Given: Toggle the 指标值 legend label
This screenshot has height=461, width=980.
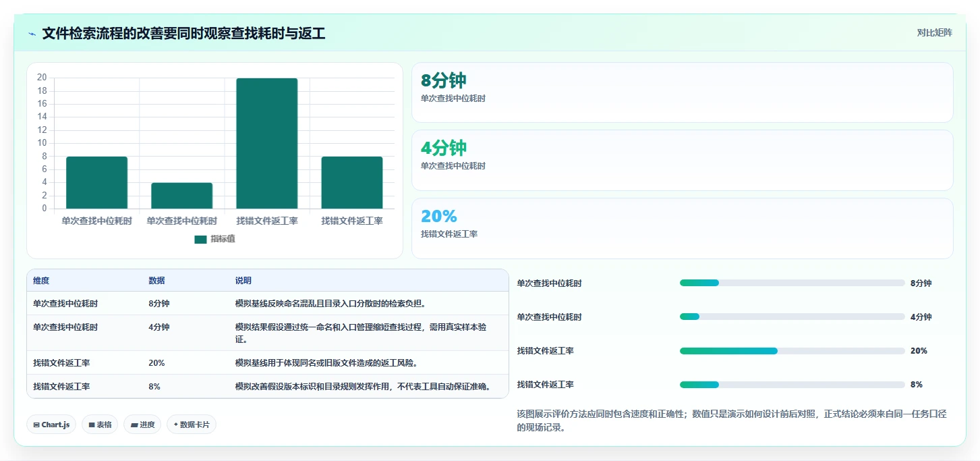Looking at the screenshot, I should pyautogui.click(x=223, y=239).
